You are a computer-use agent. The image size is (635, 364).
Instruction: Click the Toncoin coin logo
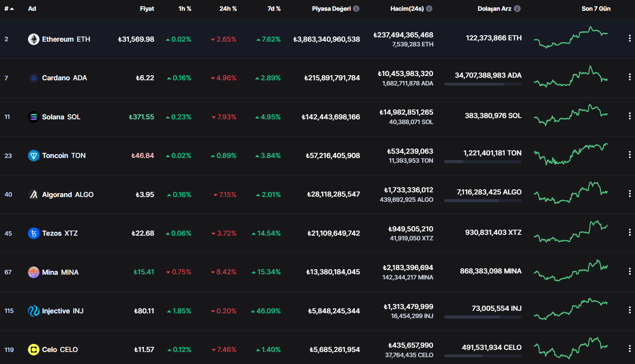coord(34,155)
